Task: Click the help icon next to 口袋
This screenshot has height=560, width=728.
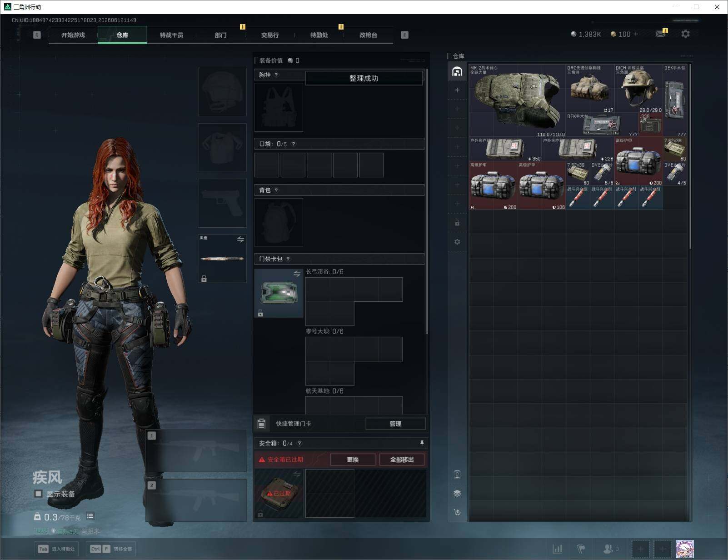Action: click(x=294, y=144)
